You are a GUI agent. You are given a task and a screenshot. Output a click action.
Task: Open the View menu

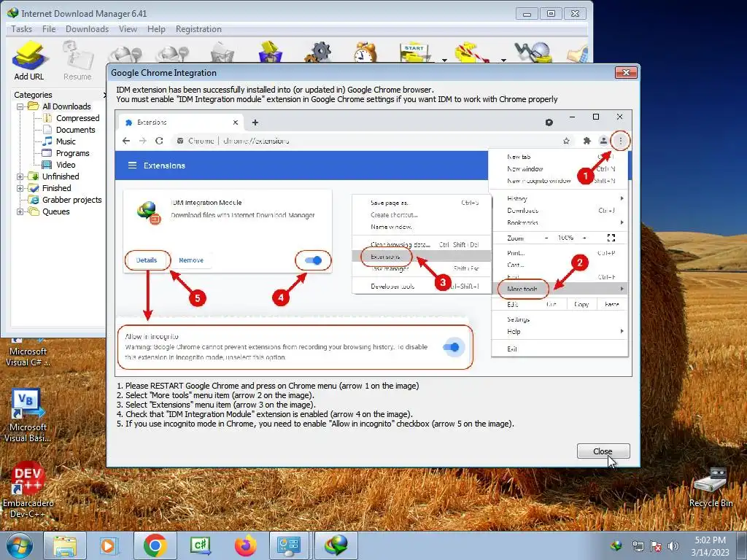click(128, 29)
